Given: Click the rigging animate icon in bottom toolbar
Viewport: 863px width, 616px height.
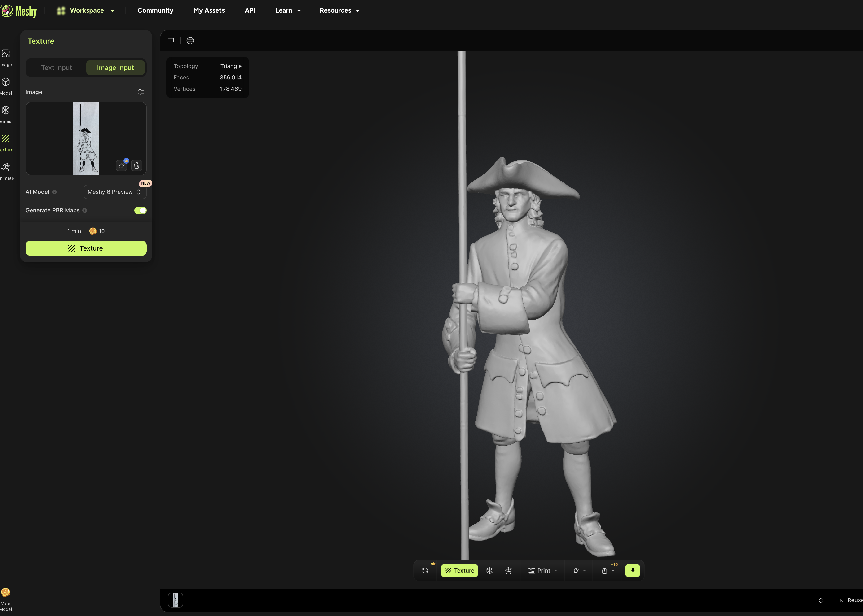Looking at the screenshot, I should [x=509, y=570].
